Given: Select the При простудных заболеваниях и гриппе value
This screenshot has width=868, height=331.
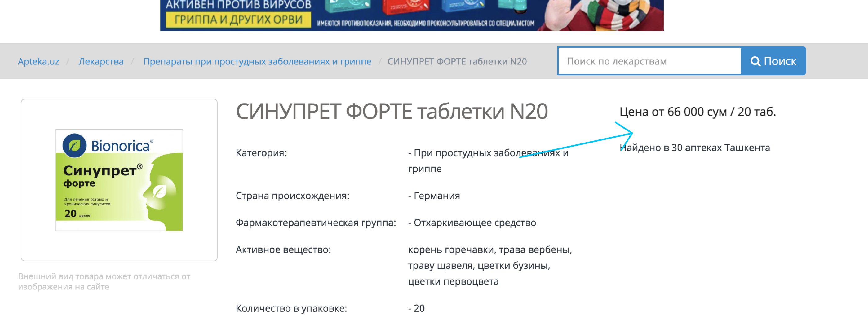Looking at the screenshot, I should click(x=488, y=161).
